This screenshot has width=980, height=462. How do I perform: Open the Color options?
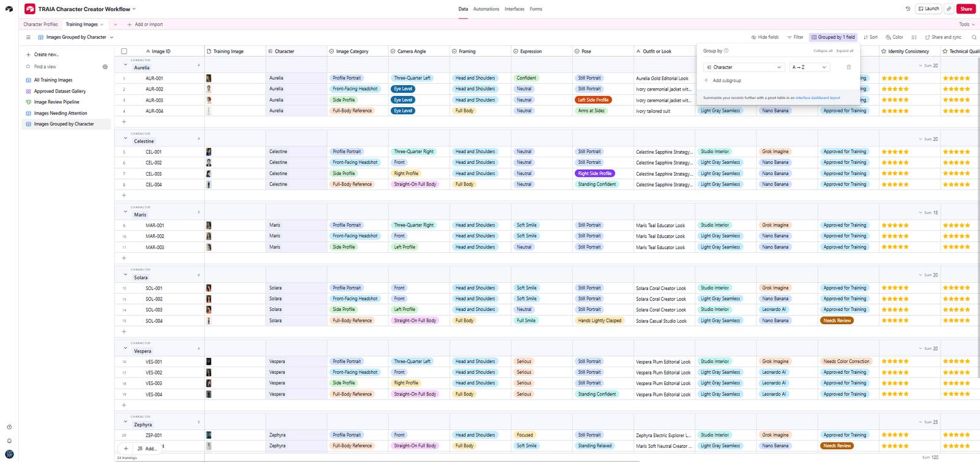(894, 37)
